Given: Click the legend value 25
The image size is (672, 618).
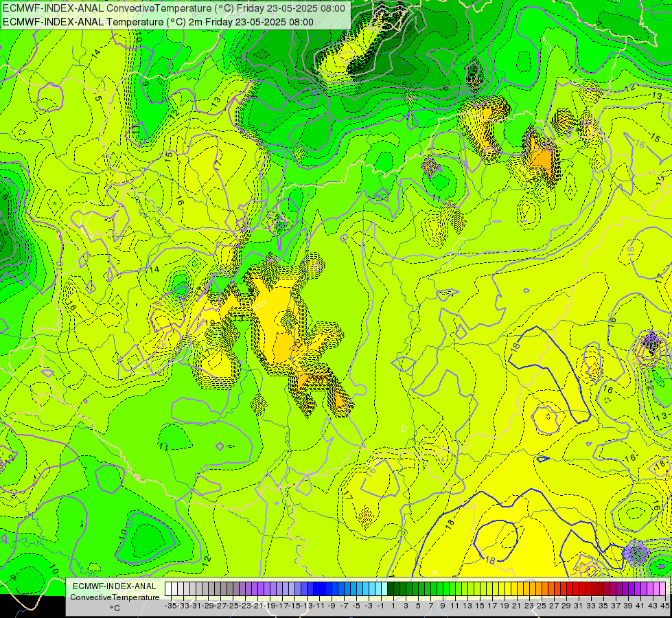Looking at the screenshot, I should tap(542, 606).
